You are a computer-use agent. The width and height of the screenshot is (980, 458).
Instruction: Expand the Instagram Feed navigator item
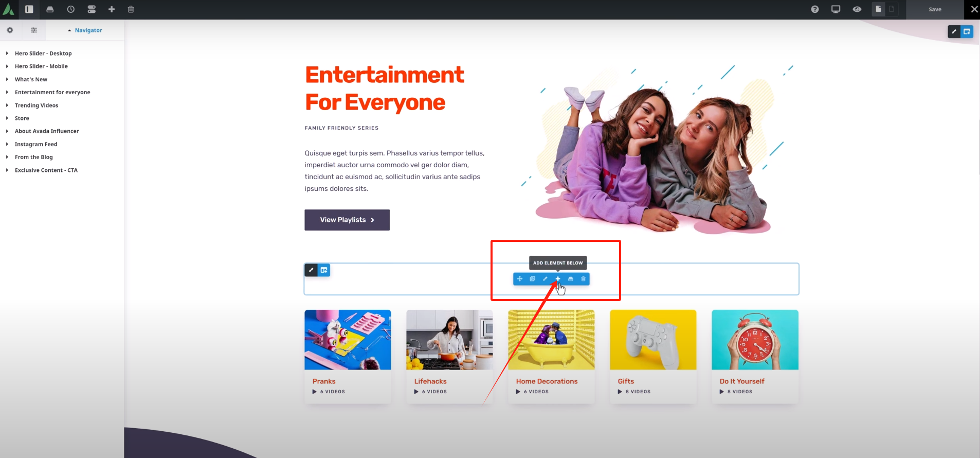pyautogui.click(x=7, y=145)
